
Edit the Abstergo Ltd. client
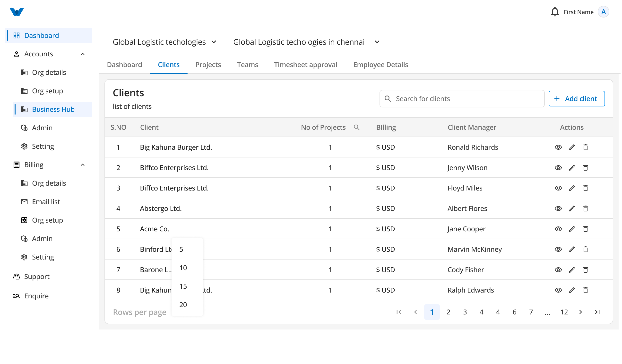coord(572,208)
